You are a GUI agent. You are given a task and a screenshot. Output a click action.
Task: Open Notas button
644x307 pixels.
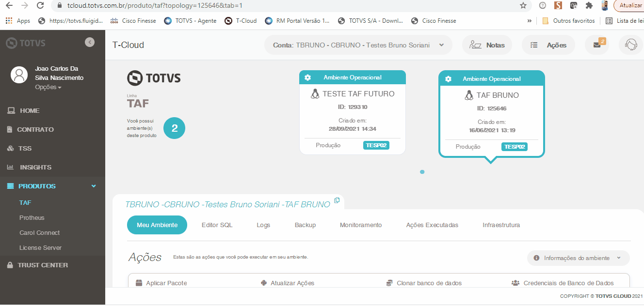click(x=487, y=45)
